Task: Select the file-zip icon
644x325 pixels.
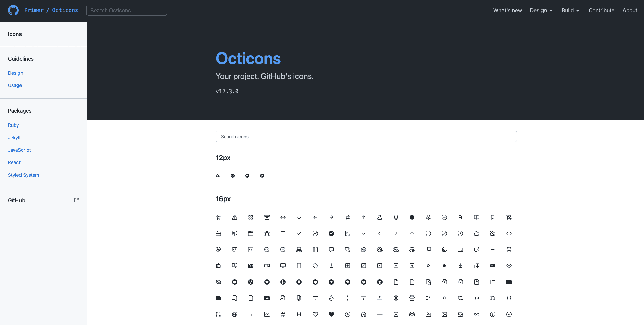Action: click(x=299, y=298)
